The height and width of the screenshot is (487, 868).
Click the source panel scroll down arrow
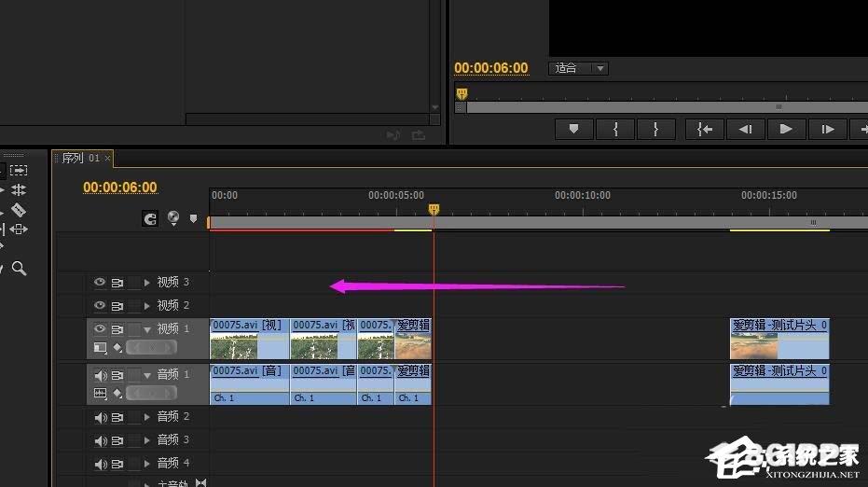(435, 107)
